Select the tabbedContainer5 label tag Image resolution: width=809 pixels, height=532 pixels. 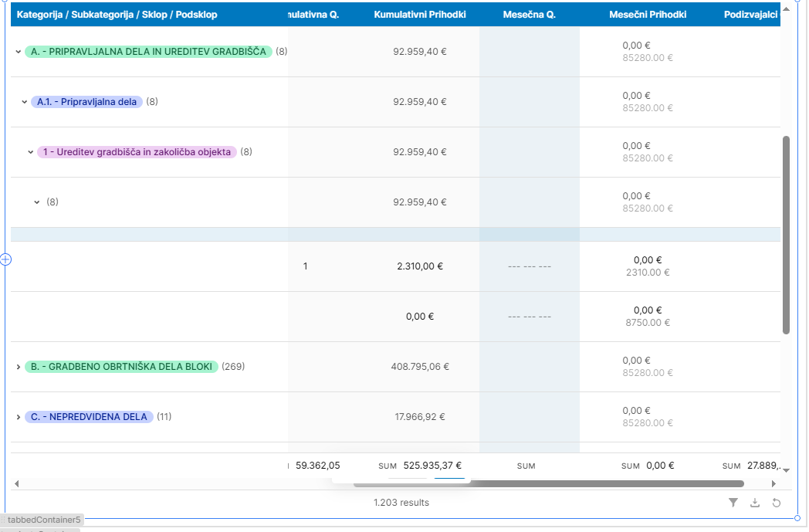pyautogui.click(x=43, y=520)
